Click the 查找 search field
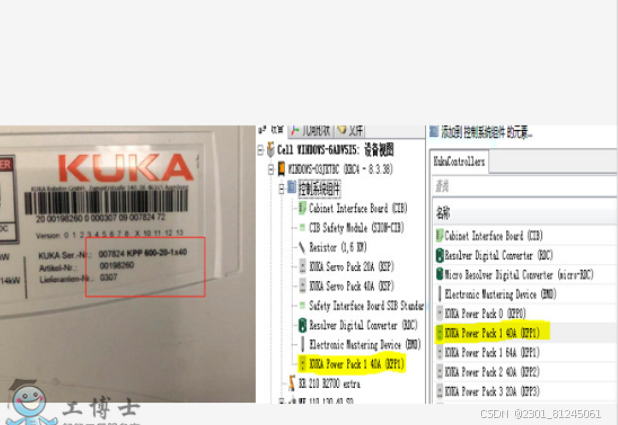 (524, 186)
